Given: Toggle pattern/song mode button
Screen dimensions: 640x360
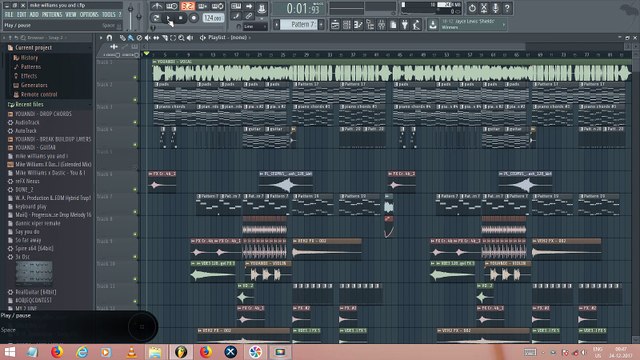Looking at the screenshot, I should coord(156,18).
